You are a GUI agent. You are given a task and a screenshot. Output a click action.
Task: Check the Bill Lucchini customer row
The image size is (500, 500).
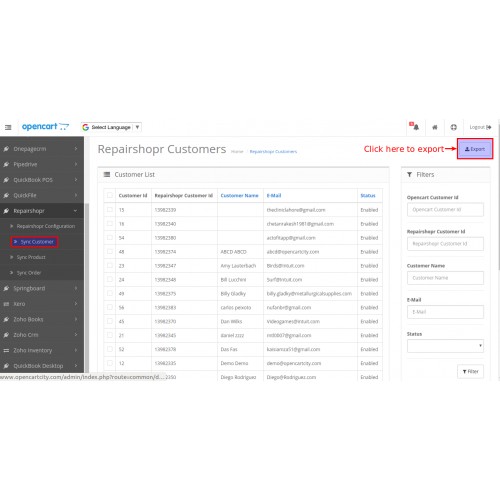[x=110, y=279]
